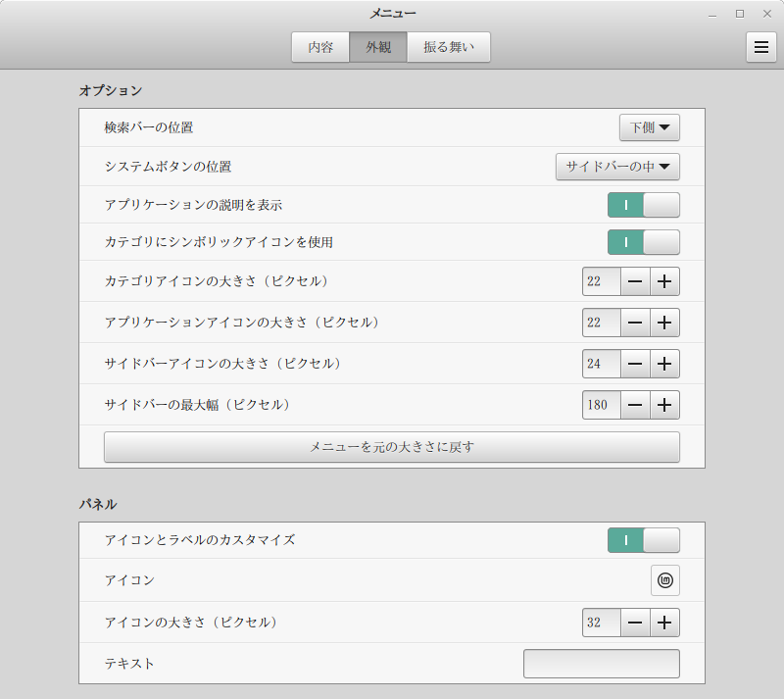The height and width of the screenshot is (699, 784).
Task: Expand the システムボタンの位置 dropdown
Action: pyautogui.click(x=617, y=168)
